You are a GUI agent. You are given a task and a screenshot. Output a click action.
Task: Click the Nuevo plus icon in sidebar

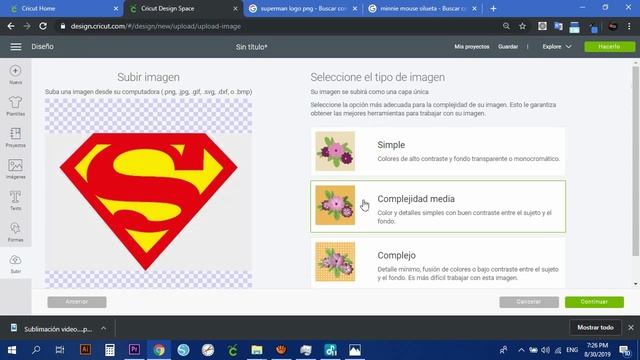coord(16,71)
